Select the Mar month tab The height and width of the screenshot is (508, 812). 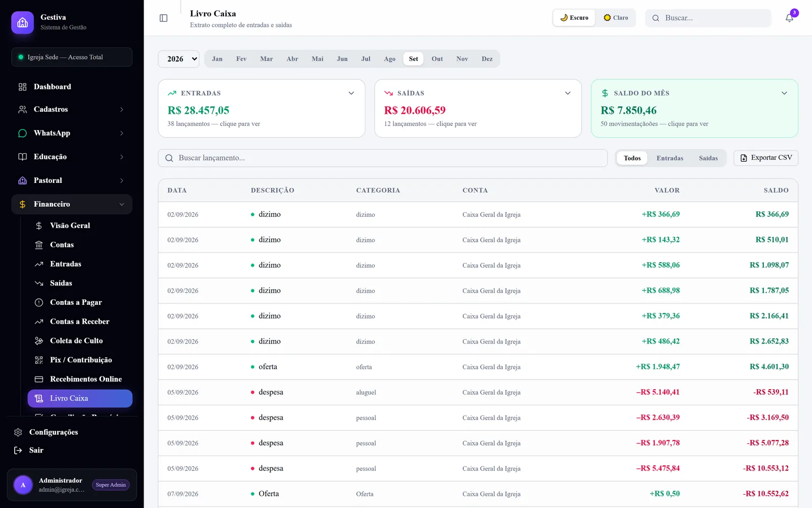(x=266, y=59)
